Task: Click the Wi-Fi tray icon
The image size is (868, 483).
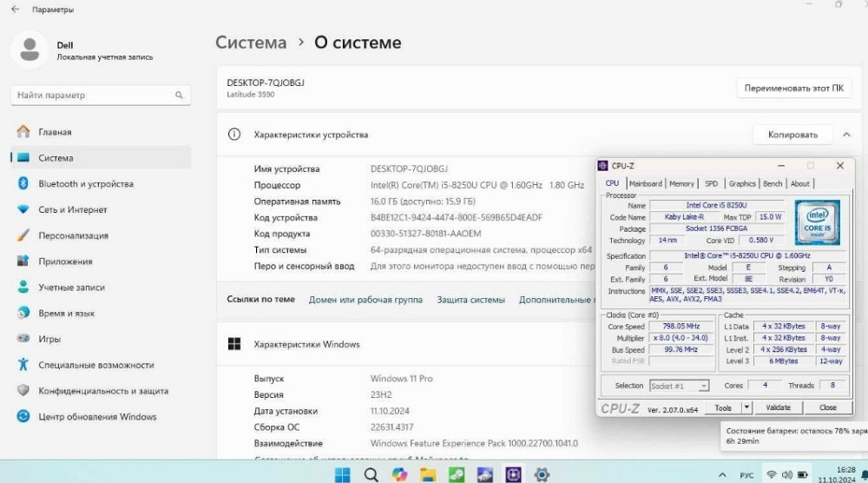Action: click(x=771, y=475)
